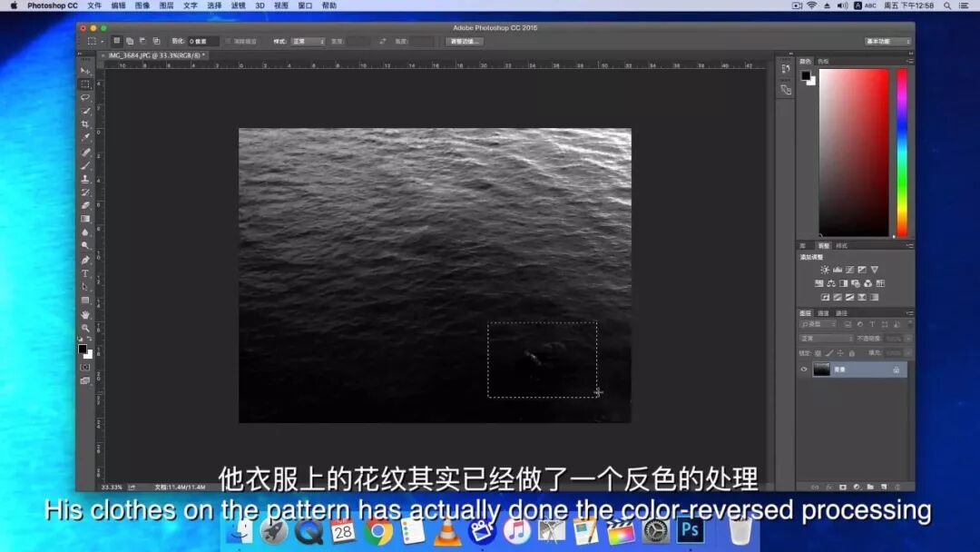Image resolution: width=980 pixels, height=552 pixels.
Task: Open the Color panel flyout menu
Action: [x=910, y=61]
